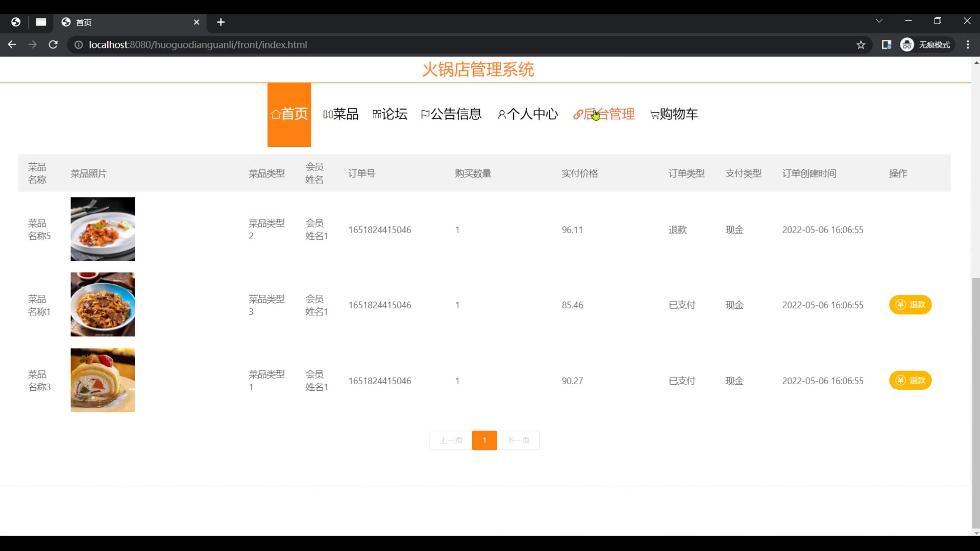Screen dimensions: 980x551
Task: Select page 1 in pagination
Action: [x=484, y=440]
